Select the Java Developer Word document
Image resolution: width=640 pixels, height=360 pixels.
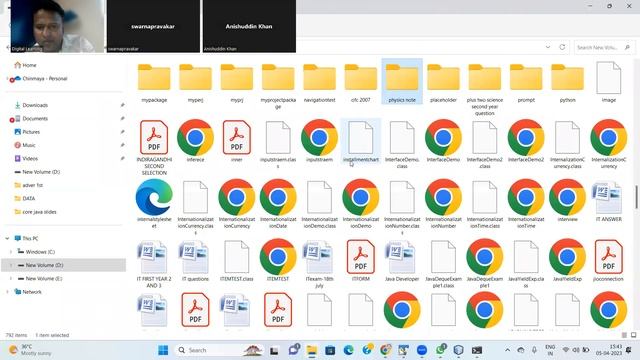click(x=402, y=260)
